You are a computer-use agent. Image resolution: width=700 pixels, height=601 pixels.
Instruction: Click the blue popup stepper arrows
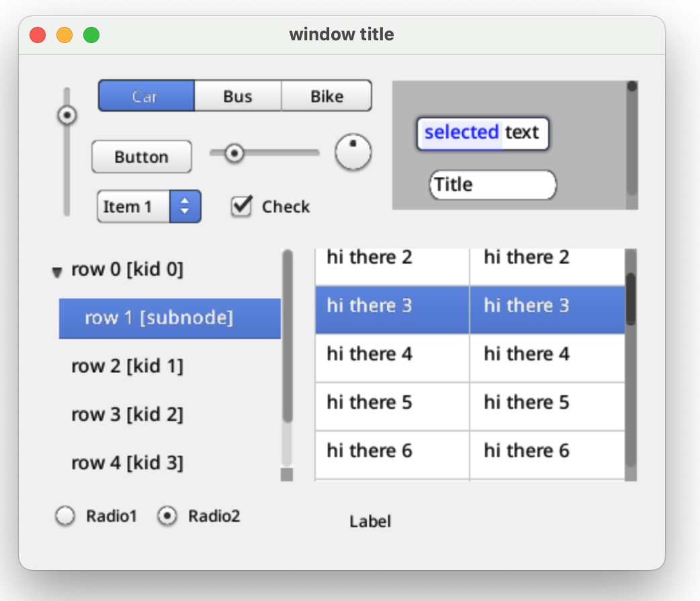point(185,206)
